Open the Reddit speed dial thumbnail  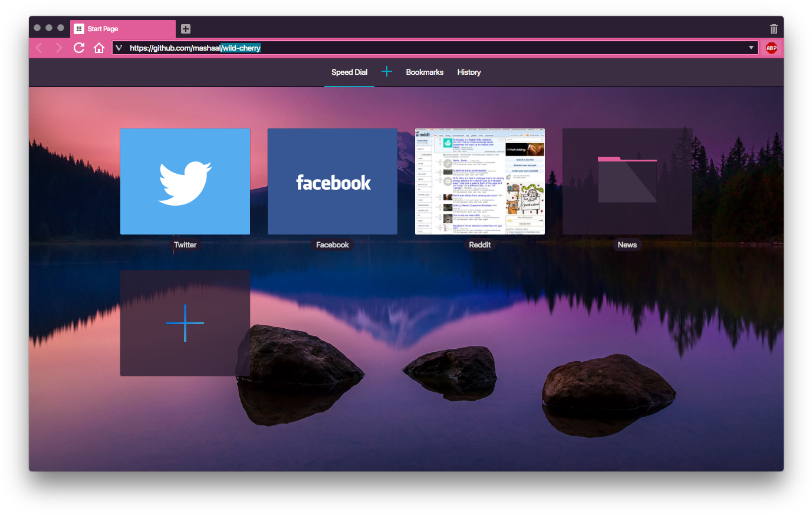pos(480,181)
